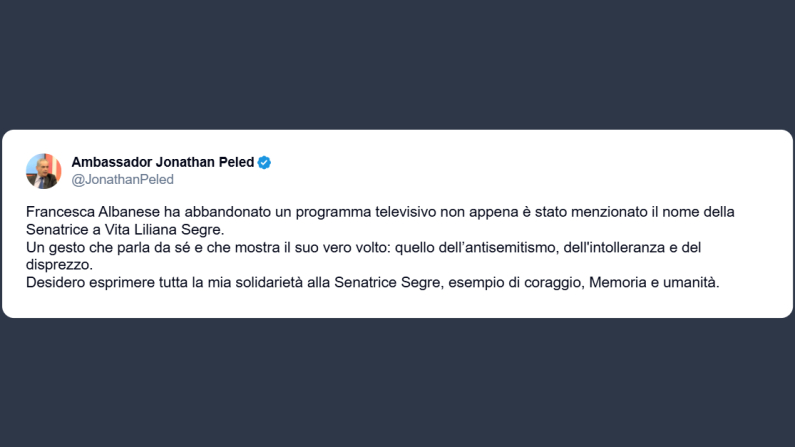795x447 pixels.
Task: Click the name Francesca Albanese in the tweet
Action: click(x=87, y=213)
